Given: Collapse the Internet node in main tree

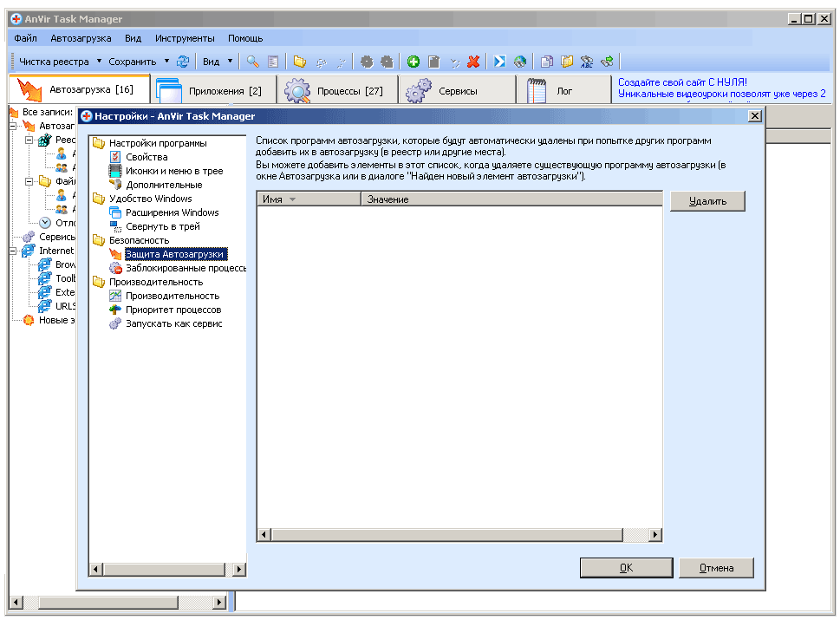Looking at the screenshot, I should point(14,251).
